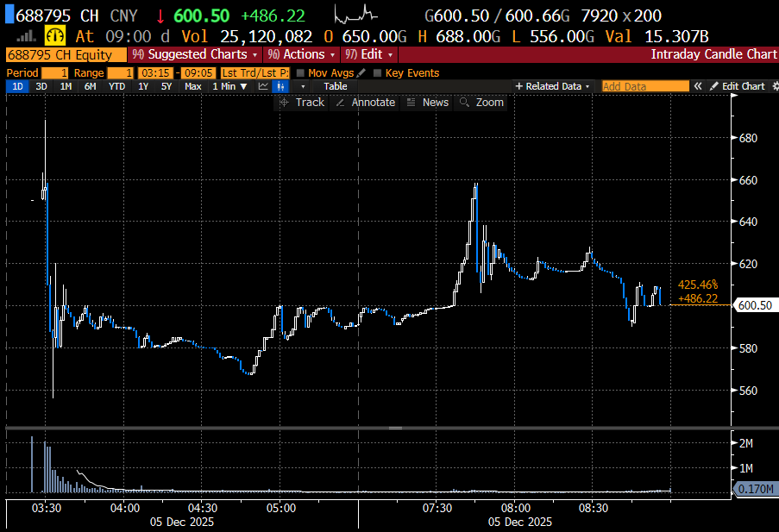The image size is (779, 532).
Task: Toggle the Key Events checkbox
Action: [x=378, y=73]
